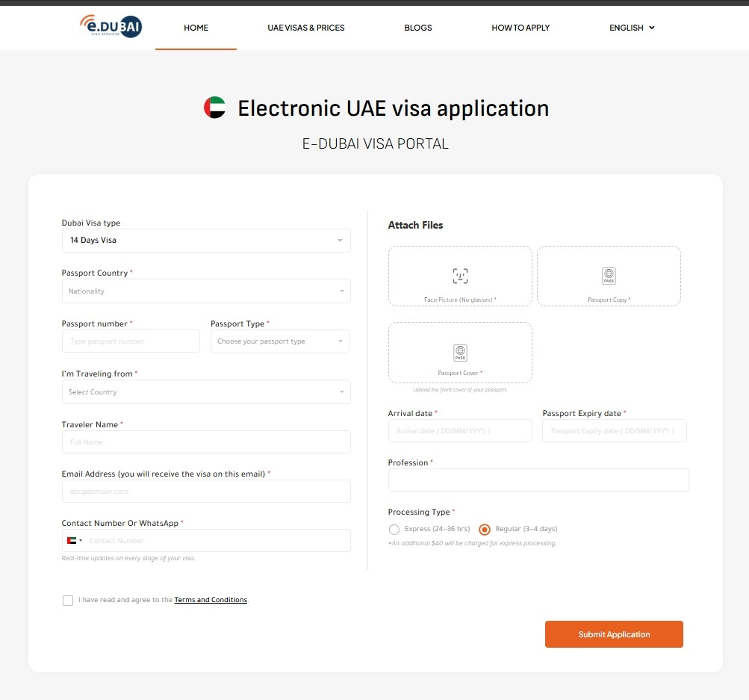This screenshot has height=700, width=749.
Task: Open the English language menu
Action: tap(631, 28)
